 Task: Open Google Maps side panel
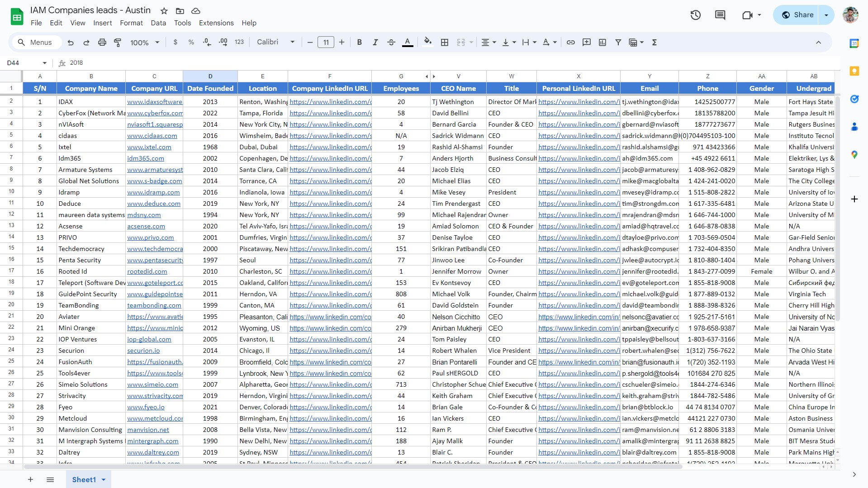tap(854, 155)
